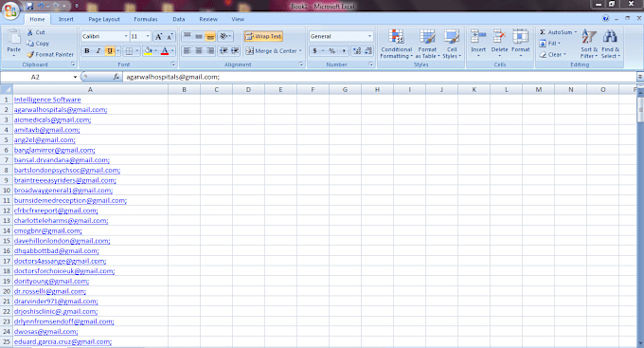Open Conditional Formatting menu
Image resolution: width=644 pixels, height=348 pixels.
[x=396, y=44]
